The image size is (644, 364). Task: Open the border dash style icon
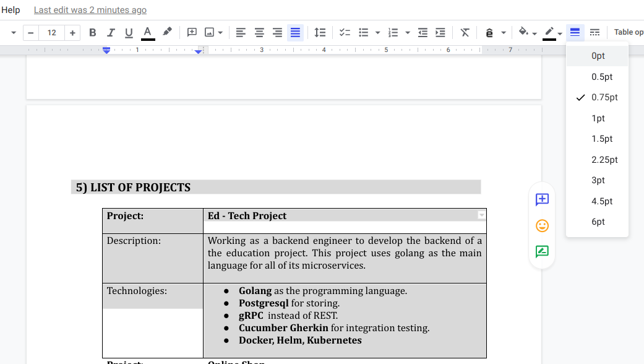[x=595, y=32]
